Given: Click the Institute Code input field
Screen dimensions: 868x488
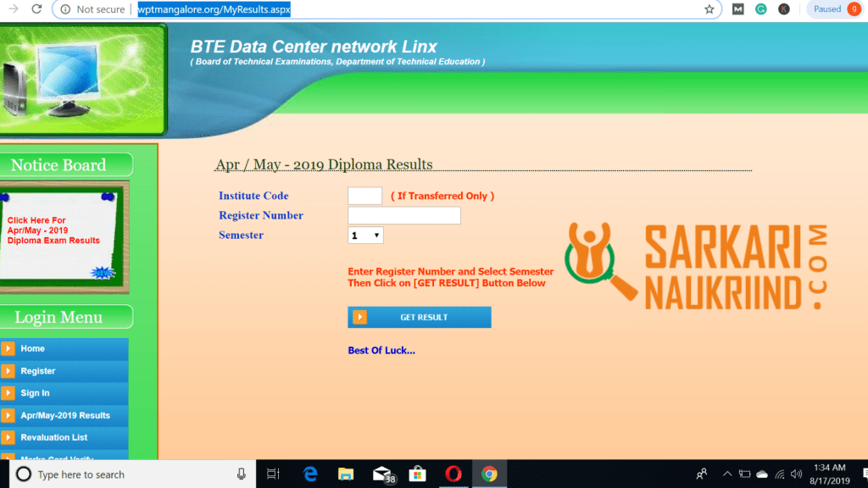Looking at the screenshot, I should pos(364,196).
